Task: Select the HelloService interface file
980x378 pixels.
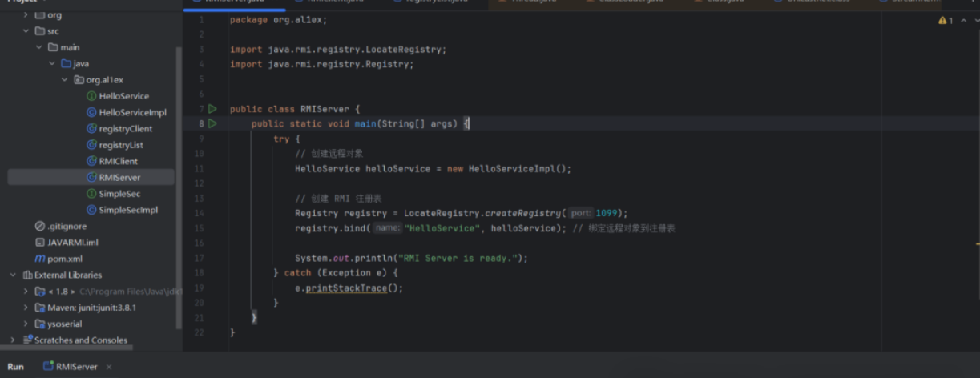Action: (x=124, y=96)
